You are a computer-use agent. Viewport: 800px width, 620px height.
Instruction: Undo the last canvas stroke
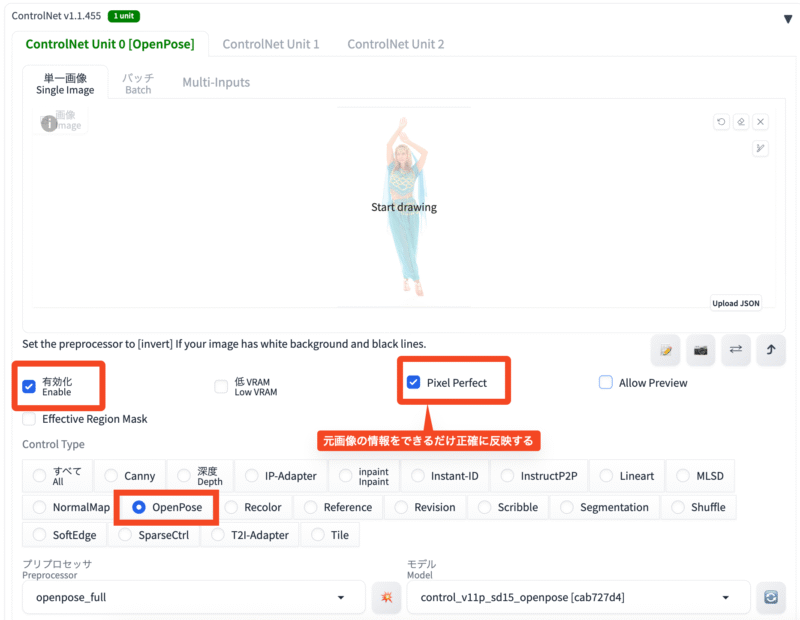coord(721,122)
